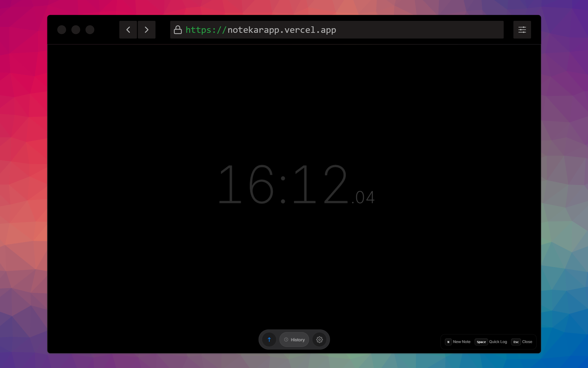Click the Quick Log label
The height and width of the screenshot is (368, 588).
498,342
